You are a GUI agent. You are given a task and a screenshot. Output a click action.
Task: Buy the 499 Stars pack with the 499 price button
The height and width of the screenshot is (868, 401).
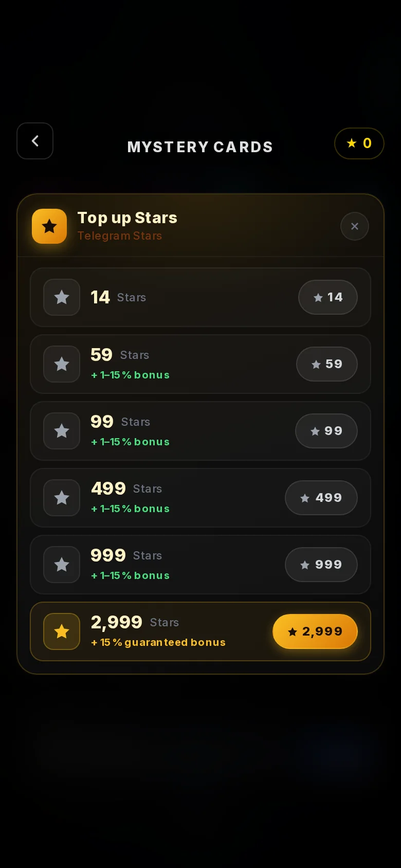[x=321, y=498]
